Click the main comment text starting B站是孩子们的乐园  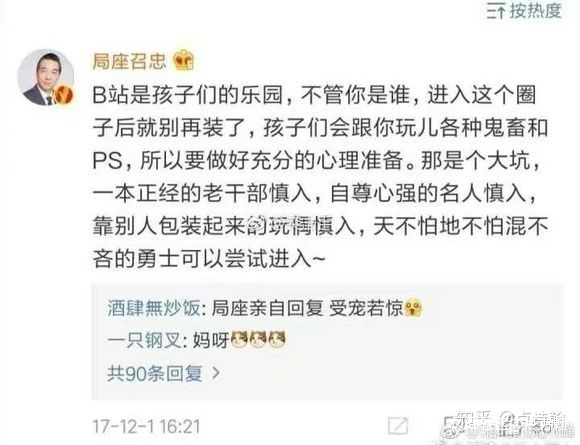click(320, 177)
